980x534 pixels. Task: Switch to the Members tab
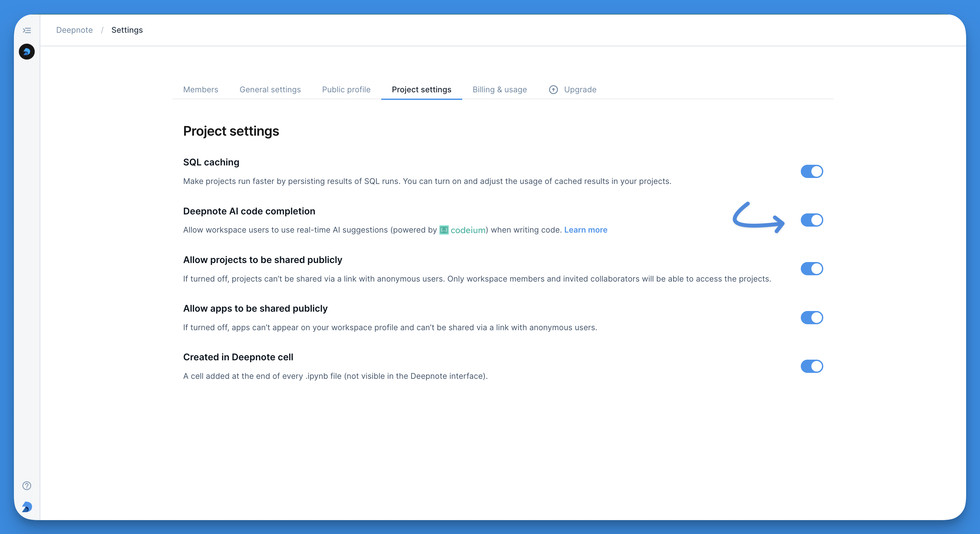tap(200, 89)
